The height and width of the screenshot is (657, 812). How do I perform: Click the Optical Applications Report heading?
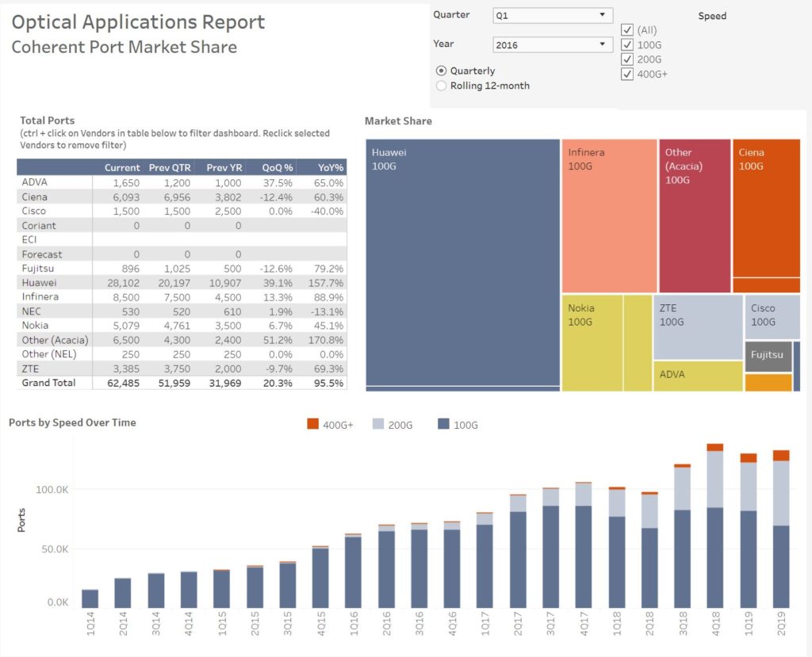tap(138, 21)
